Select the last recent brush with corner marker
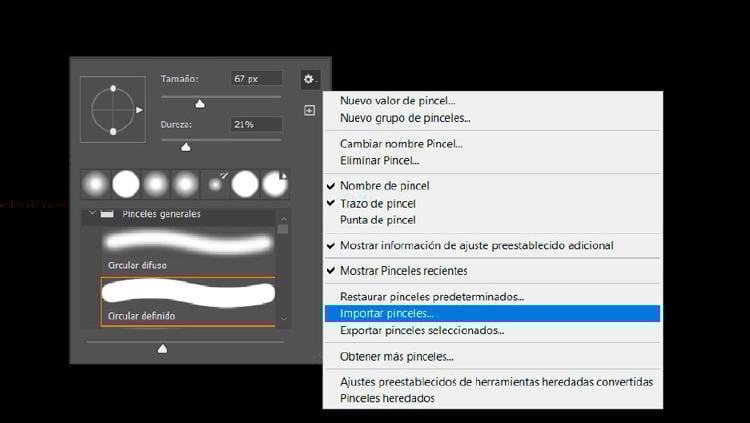The width and height of the screenshot is (750, 423). (x=275, y=184)
